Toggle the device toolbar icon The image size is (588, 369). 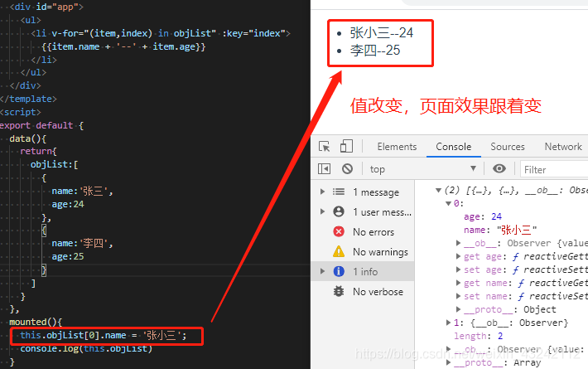tap(346, 146)
